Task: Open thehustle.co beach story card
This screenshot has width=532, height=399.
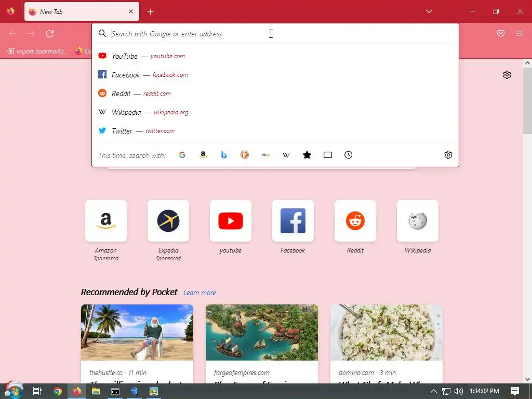Action: (x=137, y=344)
